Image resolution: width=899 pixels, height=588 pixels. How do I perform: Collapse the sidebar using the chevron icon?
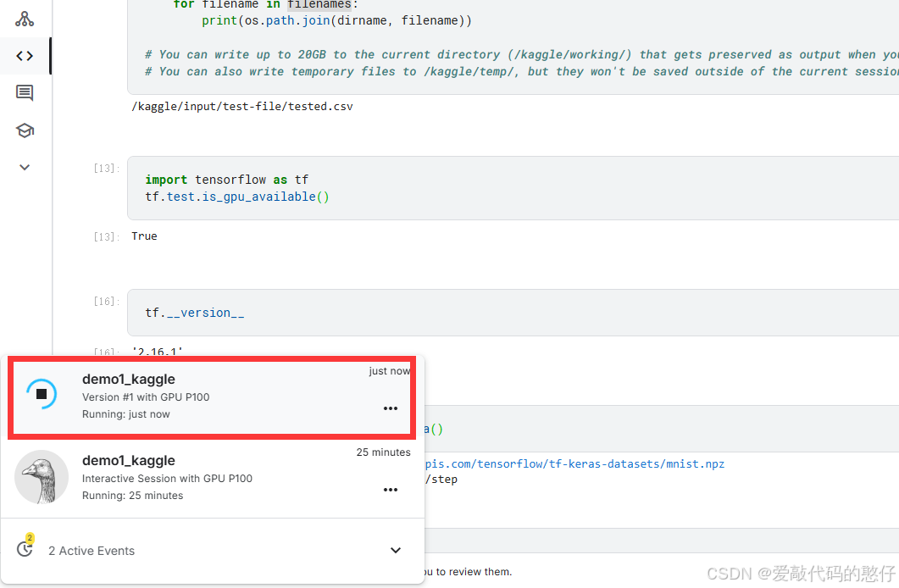point(25,167)
